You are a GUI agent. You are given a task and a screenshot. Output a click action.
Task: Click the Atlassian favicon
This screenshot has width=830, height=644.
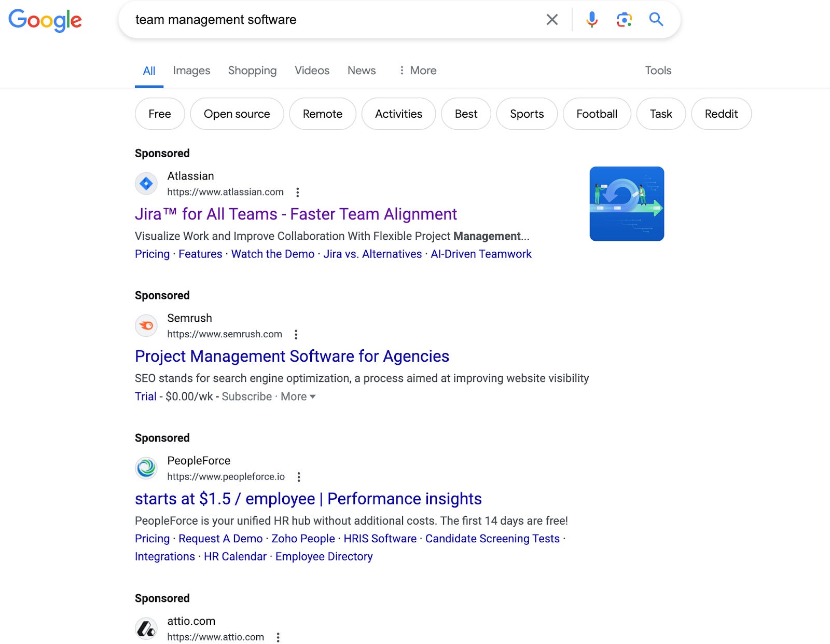point(146,184)
